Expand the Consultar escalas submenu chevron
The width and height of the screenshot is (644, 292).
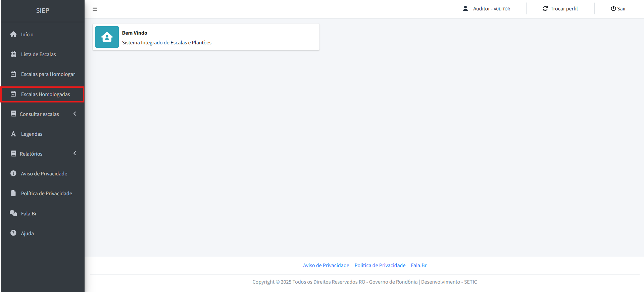[75, 114]
